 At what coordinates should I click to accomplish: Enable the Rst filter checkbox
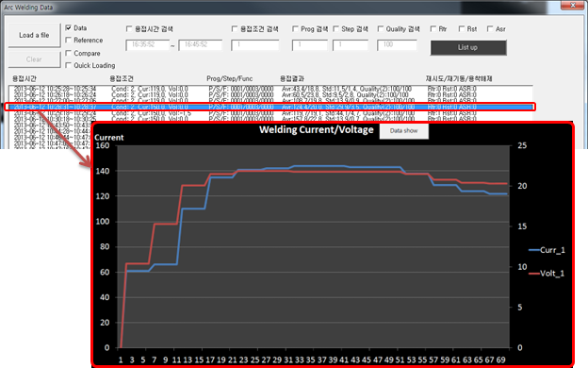click(462, 28)
